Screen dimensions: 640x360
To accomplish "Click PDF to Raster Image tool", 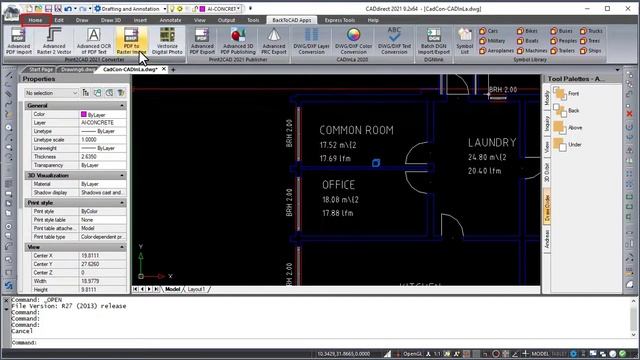I will pos(131,41).
